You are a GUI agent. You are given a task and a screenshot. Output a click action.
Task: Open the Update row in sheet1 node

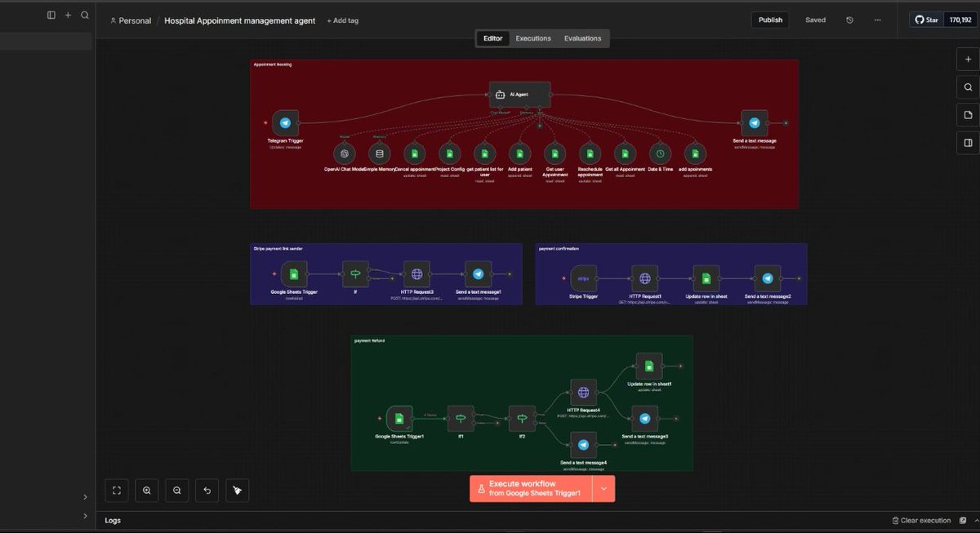[649, 366]
